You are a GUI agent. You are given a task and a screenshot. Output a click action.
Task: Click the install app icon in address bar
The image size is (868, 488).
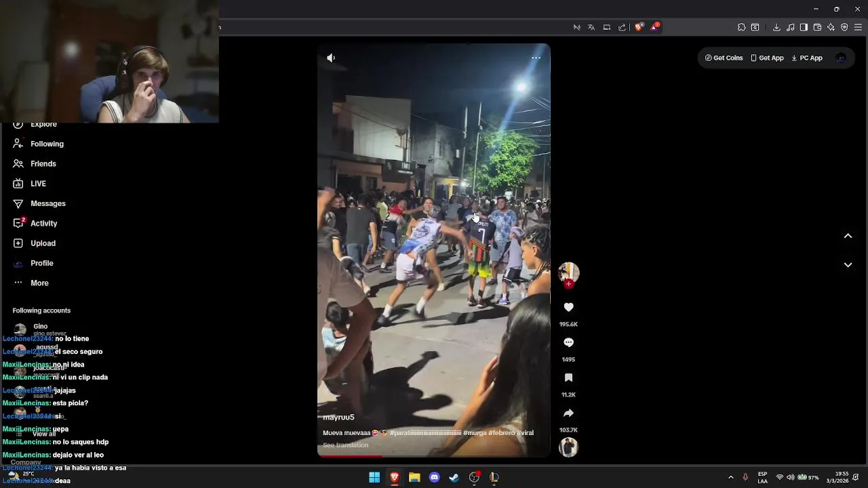tap(607, 27)
